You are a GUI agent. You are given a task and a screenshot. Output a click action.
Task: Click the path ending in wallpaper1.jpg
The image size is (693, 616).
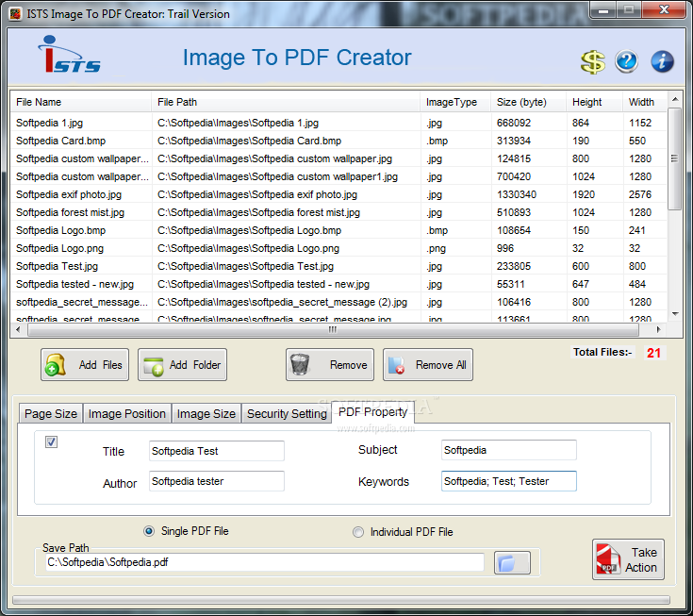[277, 176]
